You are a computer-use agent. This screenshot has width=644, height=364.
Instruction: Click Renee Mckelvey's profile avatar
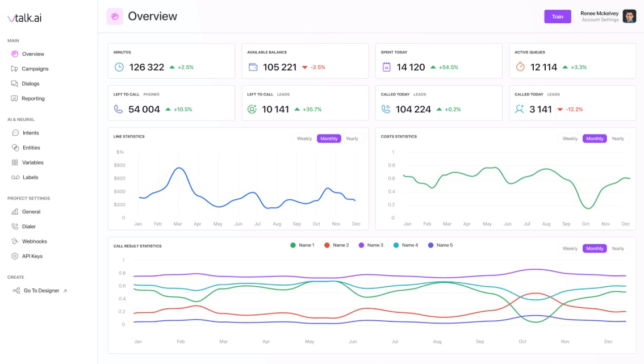(629, 16)
